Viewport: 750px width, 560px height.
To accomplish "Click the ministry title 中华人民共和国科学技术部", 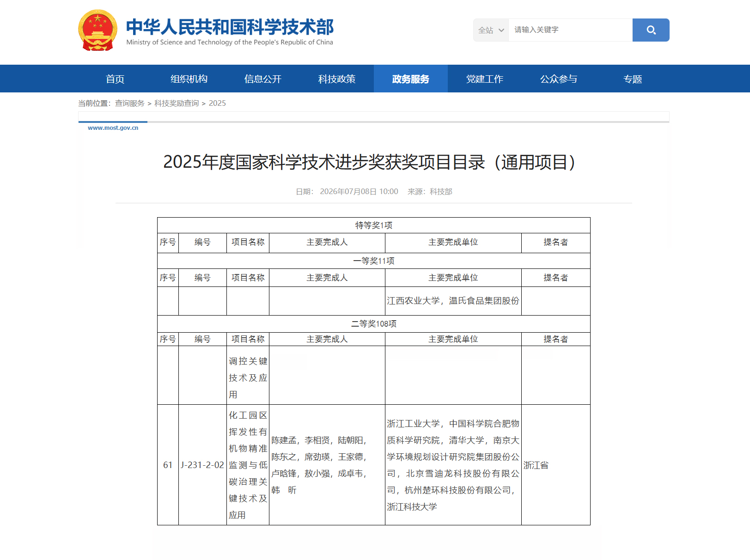I will click(230, 27).
